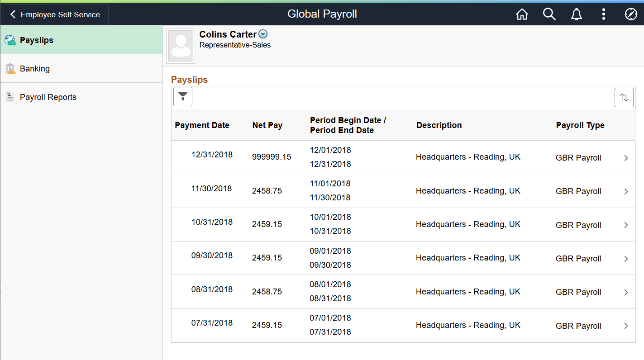Image resolution: width=644 pixels, height=360 pixels.
Task: Click the Payroll Reports document icon
Action: point(10,96)
